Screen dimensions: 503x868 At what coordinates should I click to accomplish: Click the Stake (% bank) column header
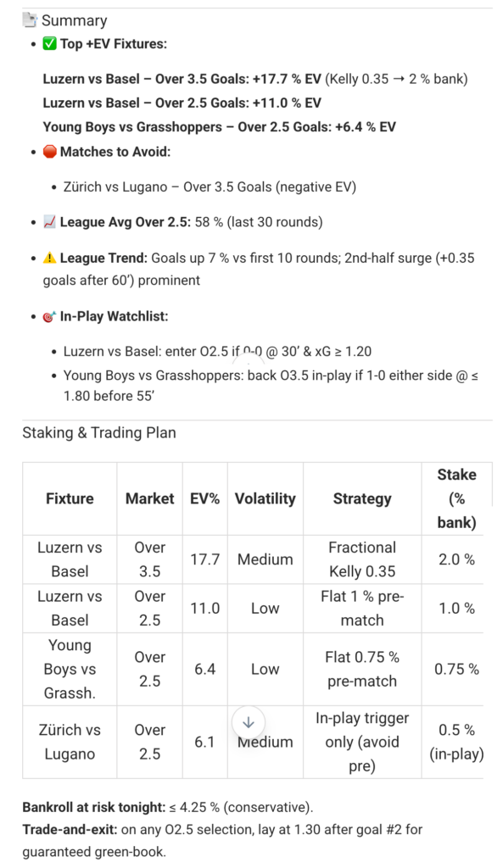point(456,498)
